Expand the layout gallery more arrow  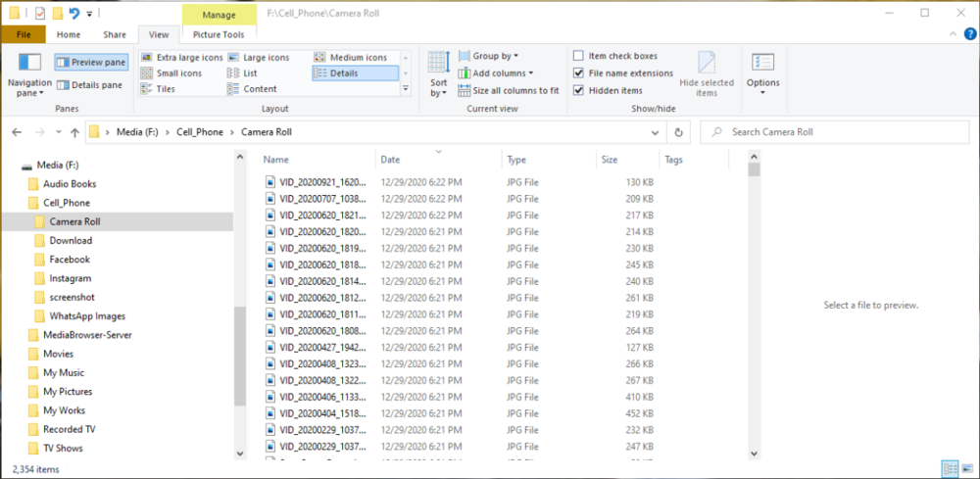[406, 89]
